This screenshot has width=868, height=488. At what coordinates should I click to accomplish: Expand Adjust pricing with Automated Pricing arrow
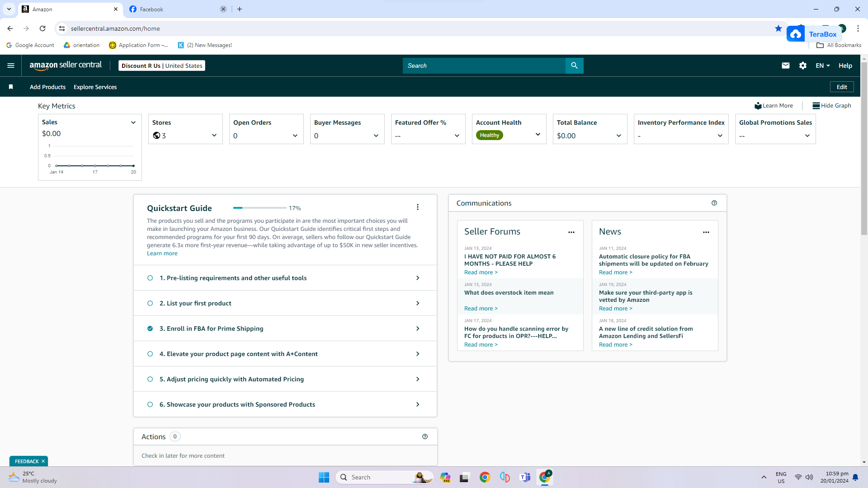click(418, 379)
